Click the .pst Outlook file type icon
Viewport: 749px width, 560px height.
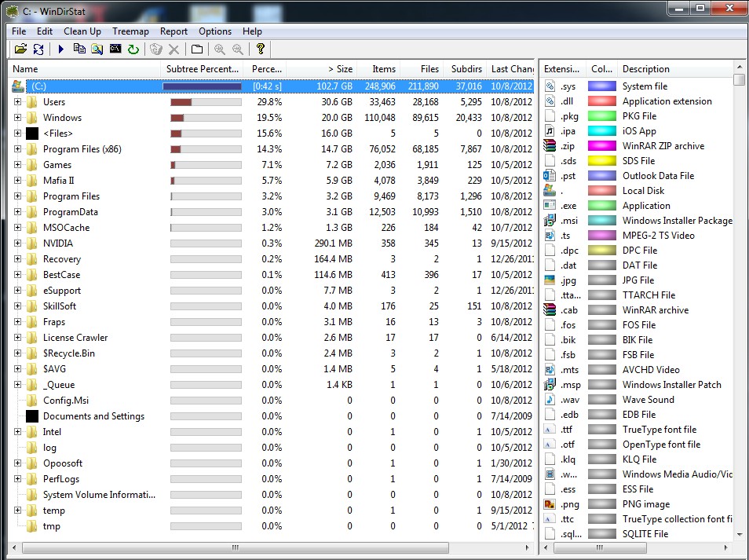point(550,175)
